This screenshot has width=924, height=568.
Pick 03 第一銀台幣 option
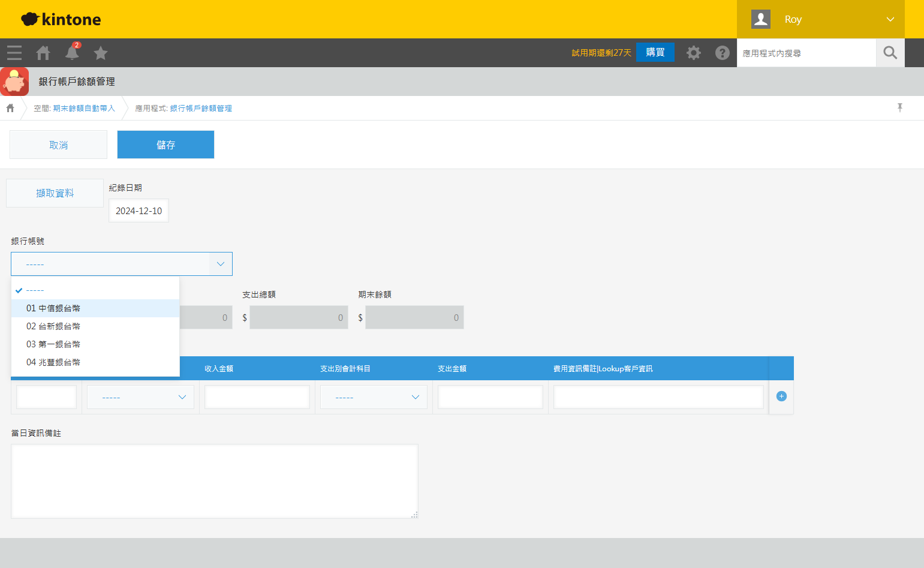[x=95, y=344]
